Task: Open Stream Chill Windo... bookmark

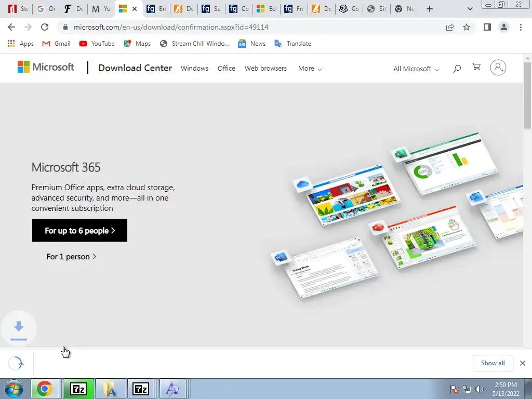Action: [194, 44]
